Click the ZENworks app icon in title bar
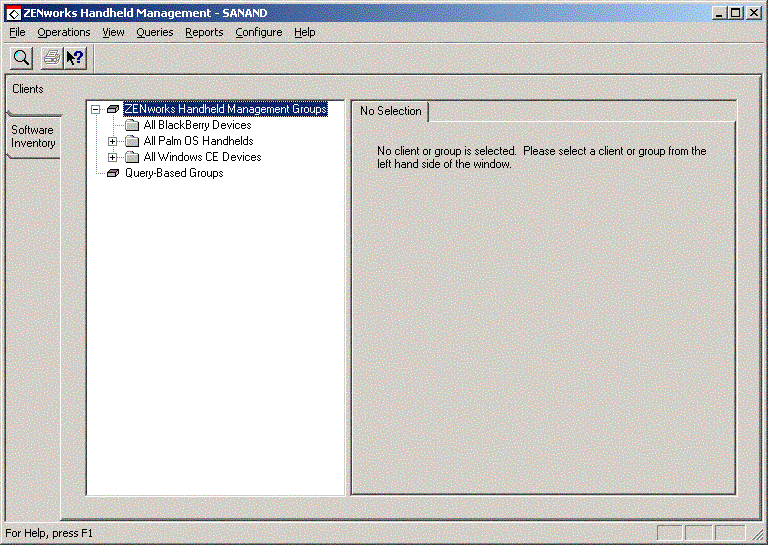This screenshot has width=768, height=545. (14, 13)
